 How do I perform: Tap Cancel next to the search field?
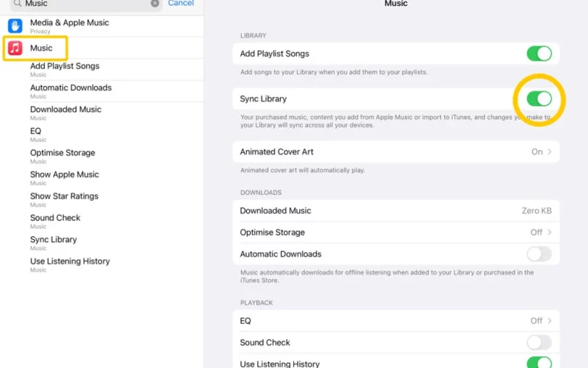181,4
